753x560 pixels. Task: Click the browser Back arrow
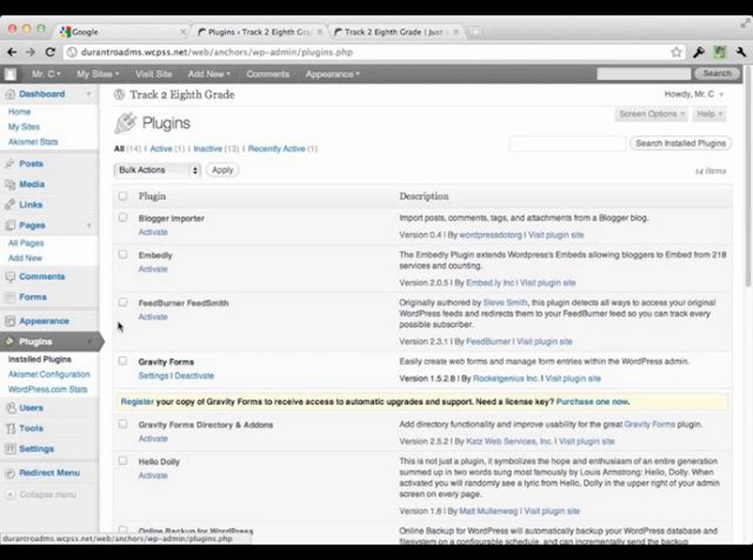coord(12,52)
